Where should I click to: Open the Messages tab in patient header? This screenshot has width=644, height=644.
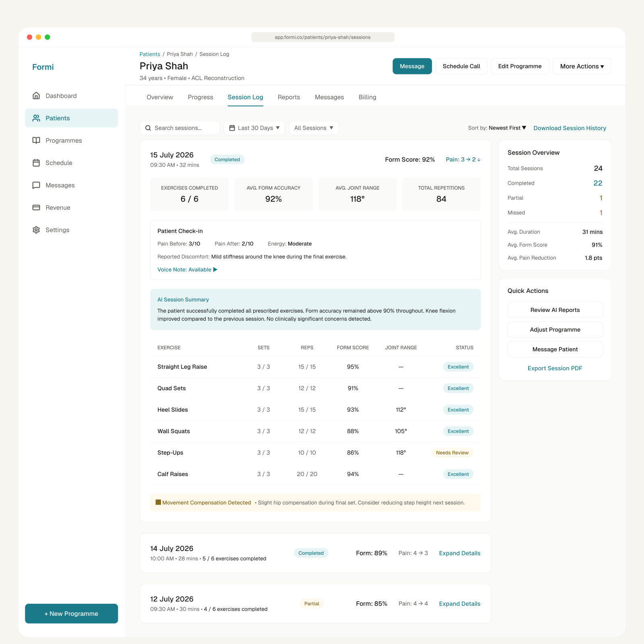point(329,97)
